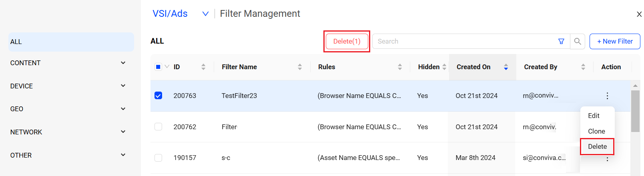The width and height of the screenshot is (644, 176).
Task: Choose Clone from the action menu
Action: 596,131
